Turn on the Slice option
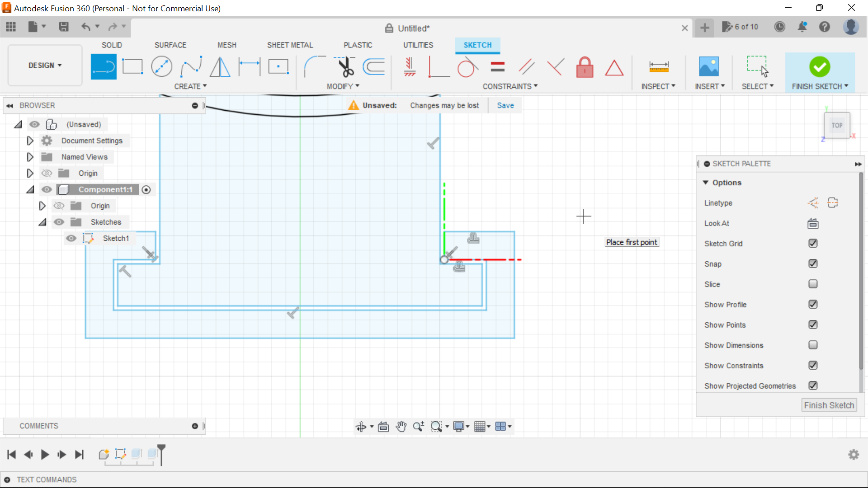 click(813, 284)
